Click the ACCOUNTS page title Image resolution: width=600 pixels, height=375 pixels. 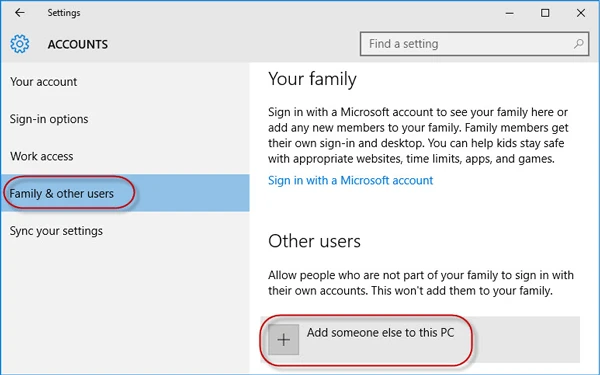point(78,44)
